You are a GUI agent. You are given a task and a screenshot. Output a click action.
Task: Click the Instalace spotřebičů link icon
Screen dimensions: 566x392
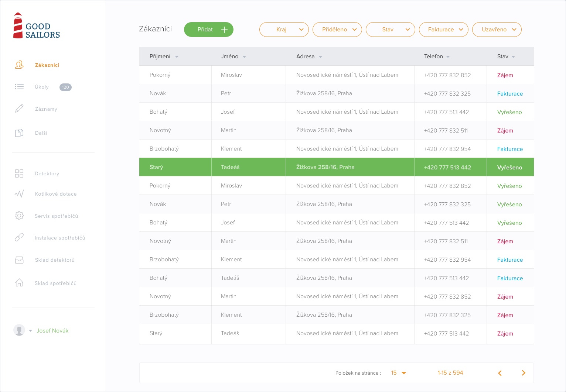[x=19, y=237]
